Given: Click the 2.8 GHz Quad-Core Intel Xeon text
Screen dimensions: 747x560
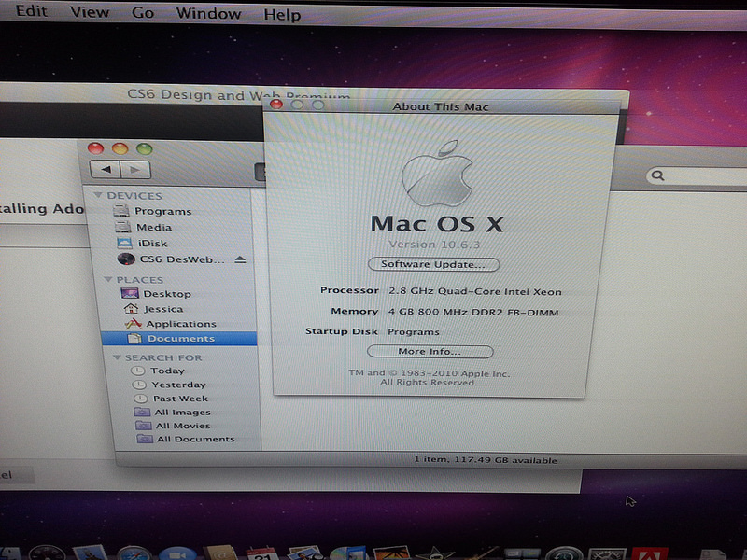Looking at the screenshot, I should [x=475, y=291].
